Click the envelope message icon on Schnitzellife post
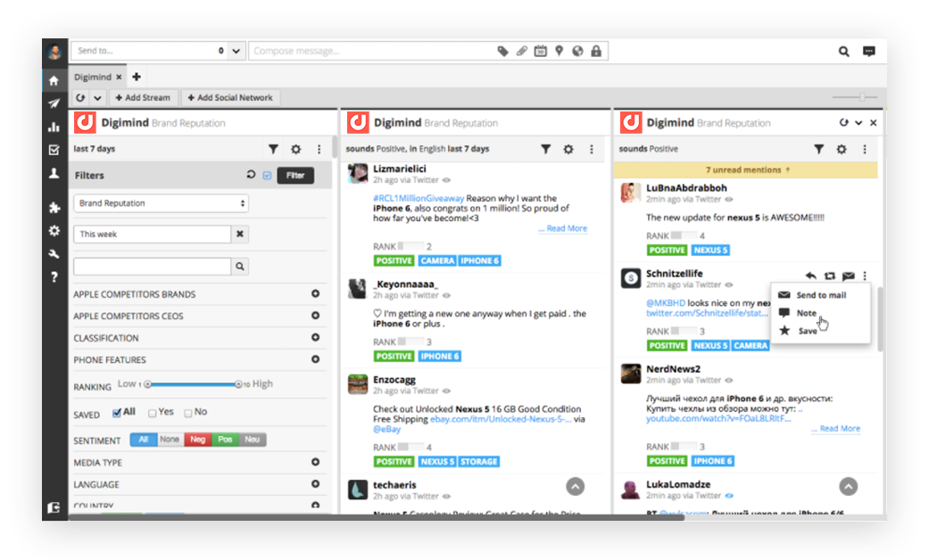The image size is (929, 560). pos(849,276)
